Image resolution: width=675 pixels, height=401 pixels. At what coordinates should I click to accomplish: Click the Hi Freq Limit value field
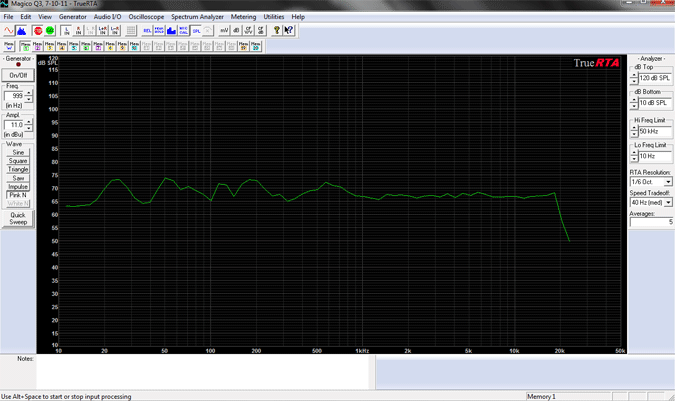coord(655,131)
